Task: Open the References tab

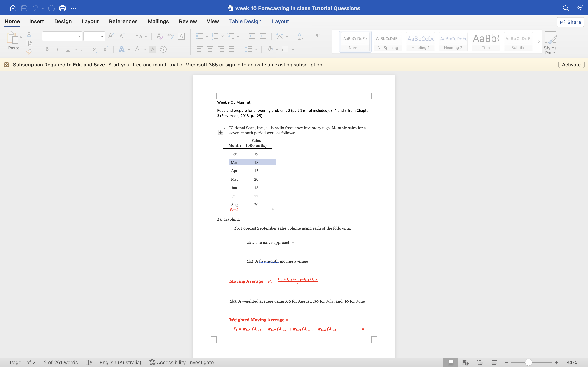Action: click(123, 21)
